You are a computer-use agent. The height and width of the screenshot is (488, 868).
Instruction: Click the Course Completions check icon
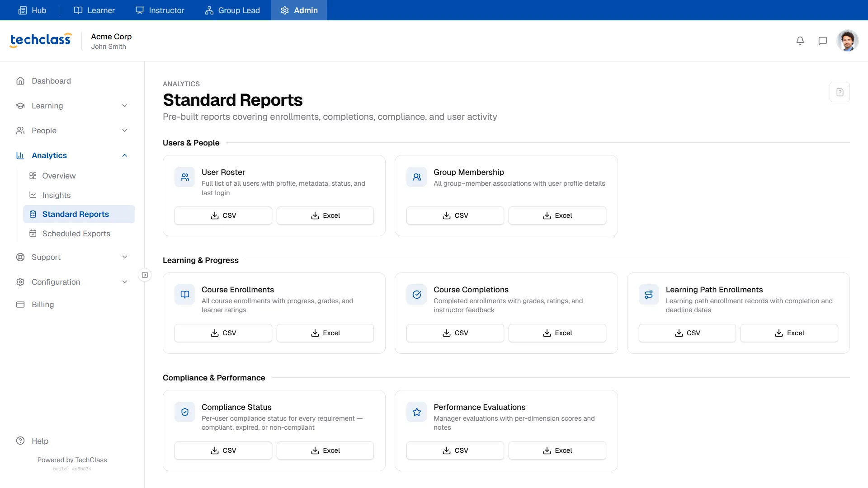coord(417,295)
